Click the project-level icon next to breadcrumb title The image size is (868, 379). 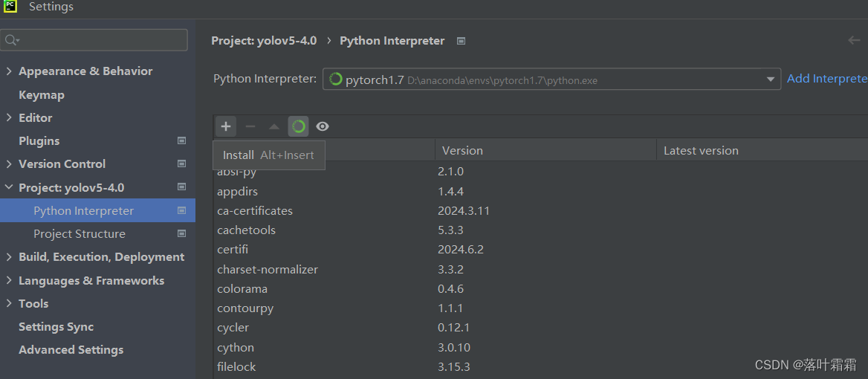click(461, 41)
